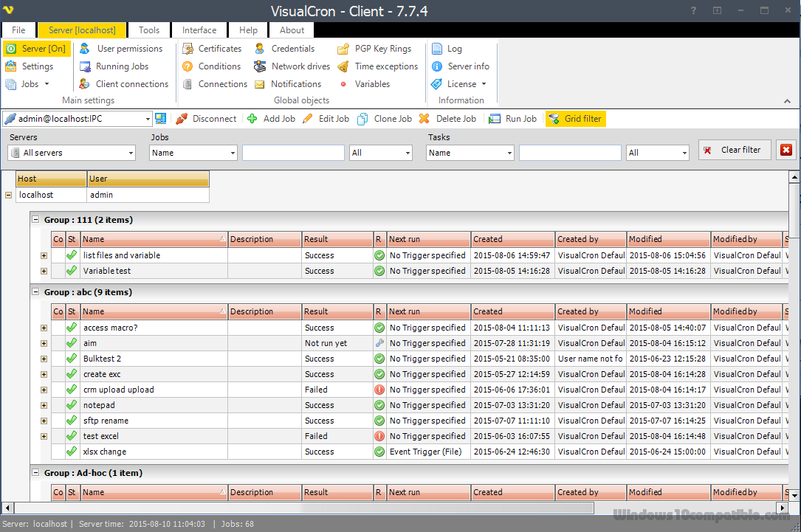Open PGP Key Rings
801x532 pixels.
point(374,49)
